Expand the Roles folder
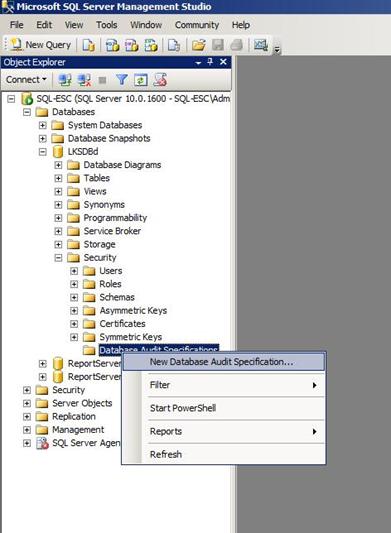Screen dimensions: 391x533 point(74,285)
